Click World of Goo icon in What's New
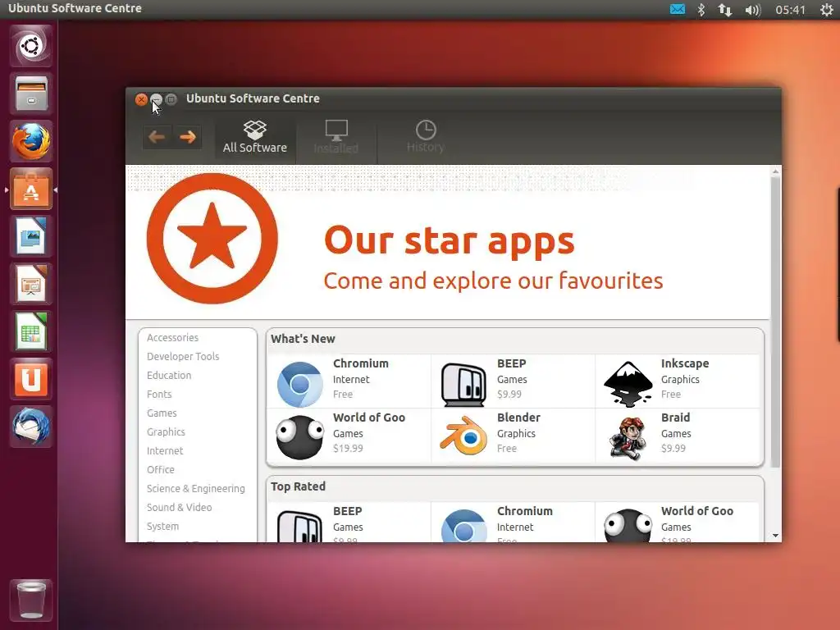The width and height of the screenshot is (840, 630). pyautogui.click(x=299, y=437)
